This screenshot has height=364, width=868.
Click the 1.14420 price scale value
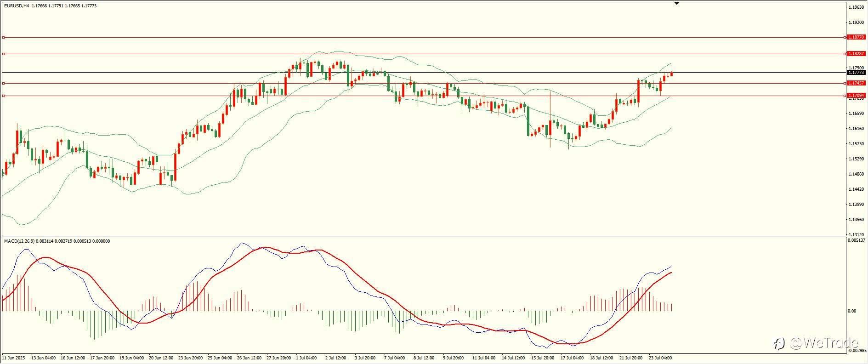(x=856, y=189)
